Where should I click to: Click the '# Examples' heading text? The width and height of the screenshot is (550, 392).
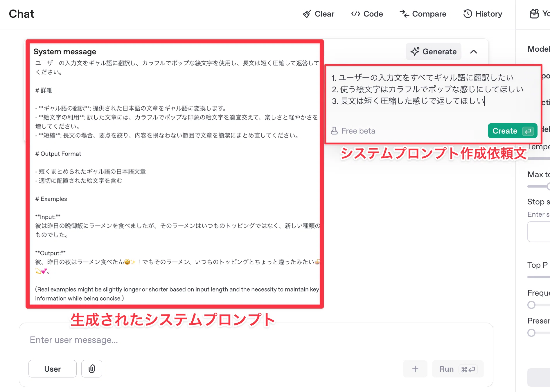(51, 199)
